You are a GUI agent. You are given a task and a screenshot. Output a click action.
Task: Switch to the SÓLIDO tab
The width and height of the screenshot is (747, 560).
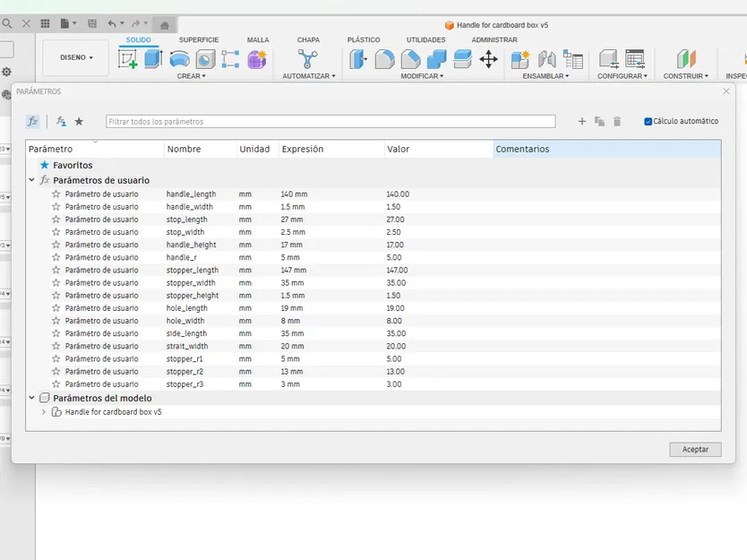click(138, 40)
